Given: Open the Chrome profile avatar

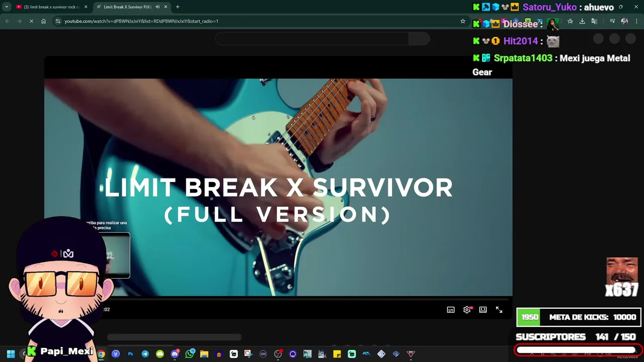Looking at the screenshot, I should point(624,21).
